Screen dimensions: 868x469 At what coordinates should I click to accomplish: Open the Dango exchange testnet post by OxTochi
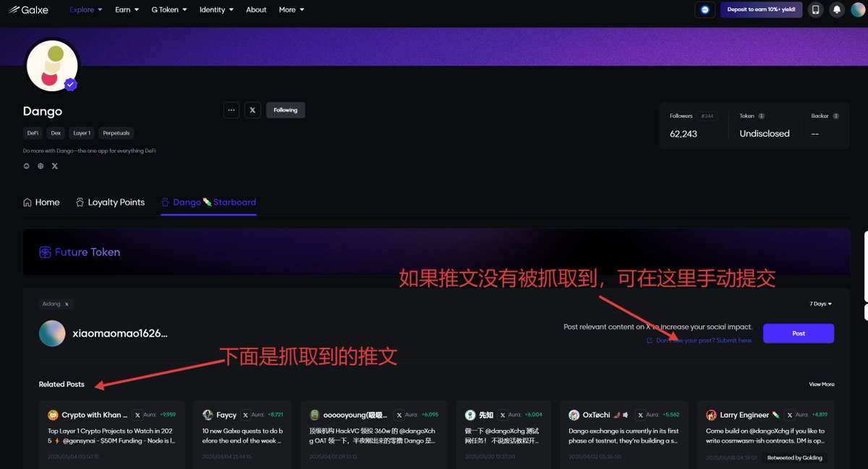pos(624,435)
